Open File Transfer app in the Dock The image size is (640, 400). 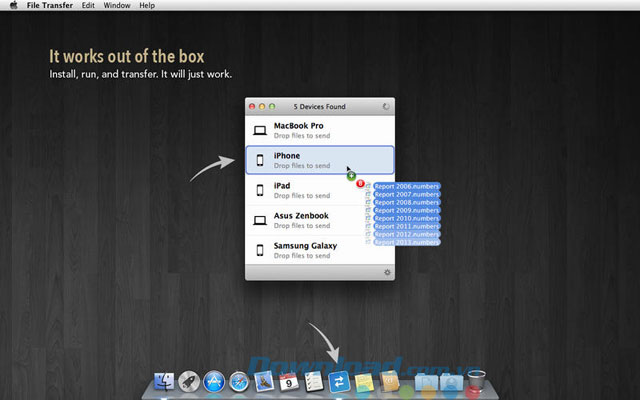[336, 382]
